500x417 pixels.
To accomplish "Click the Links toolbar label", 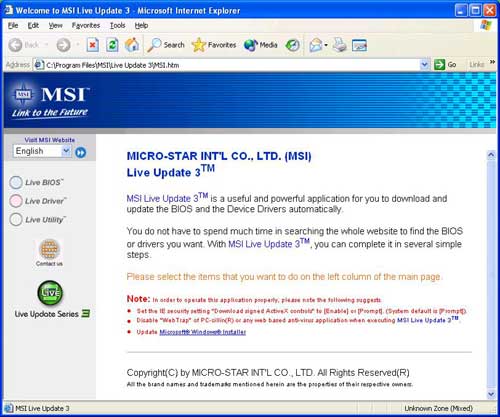I will click(476, 64).
